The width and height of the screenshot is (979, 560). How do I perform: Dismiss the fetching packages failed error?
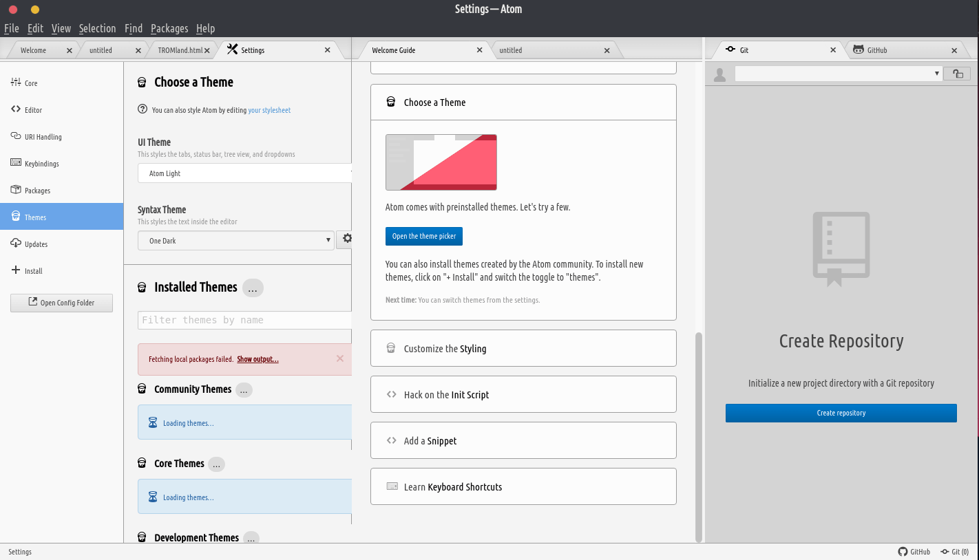[x=339, y=358]
